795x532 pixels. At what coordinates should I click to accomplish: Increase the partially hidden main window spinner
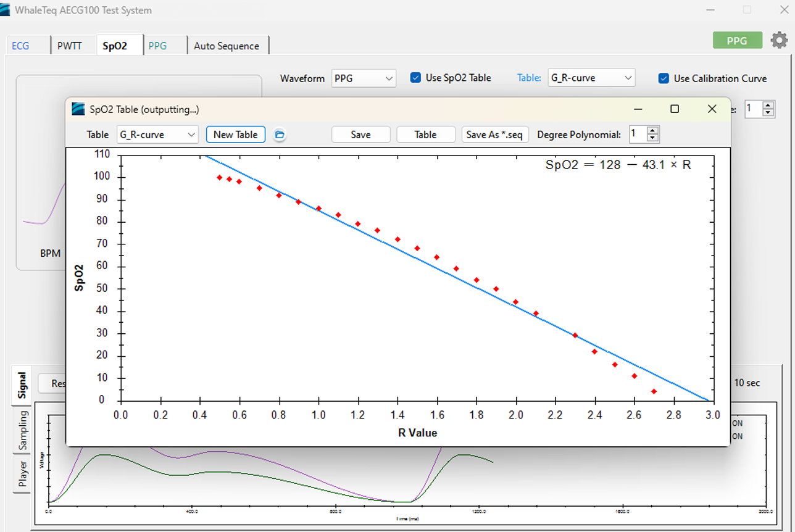(768, 106)
